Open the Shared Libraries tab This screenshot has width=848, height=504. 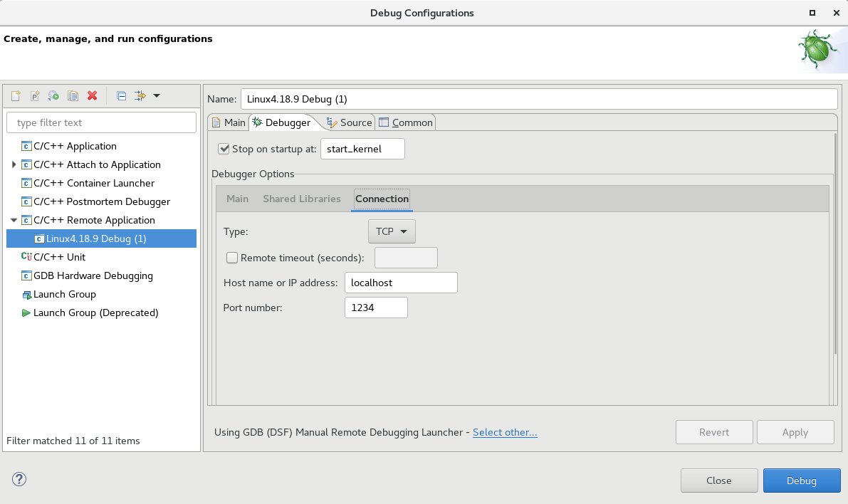pos(302,199)
